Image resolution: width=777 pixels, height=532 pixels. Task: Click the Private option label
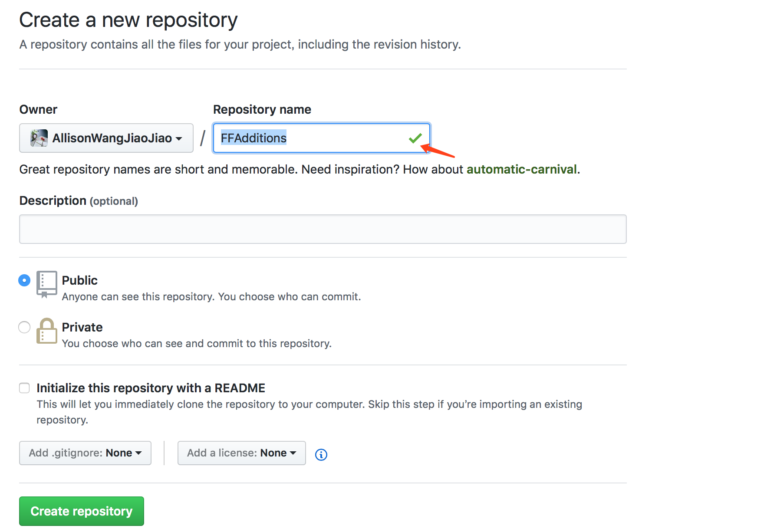click(x=82, y=327)
